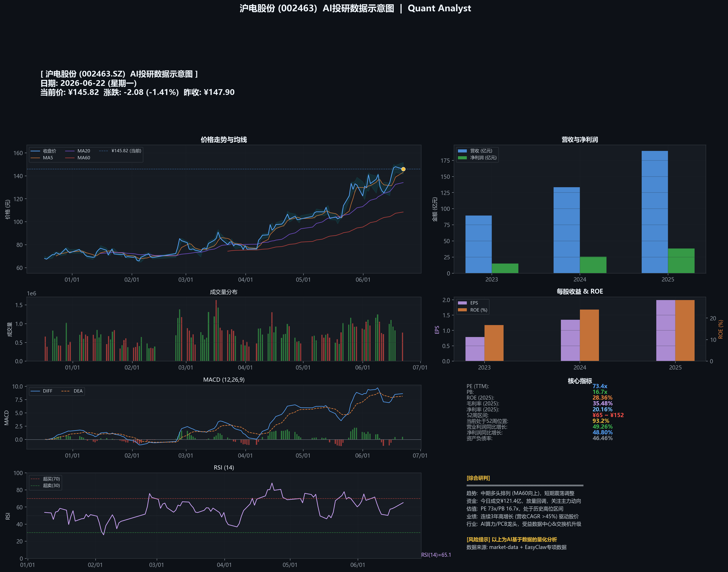728x572 pixels.
Task: Click the PB value 16.7x
Action: 600,392
